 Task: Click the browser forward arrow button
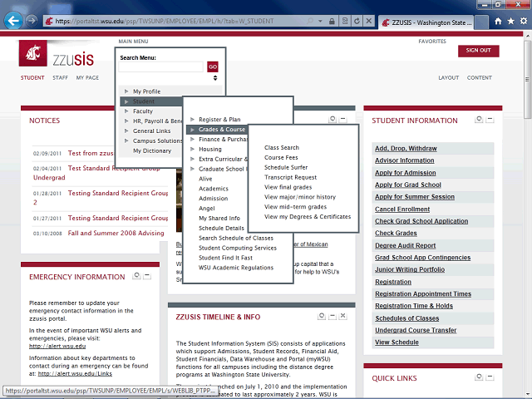point(32,21)
